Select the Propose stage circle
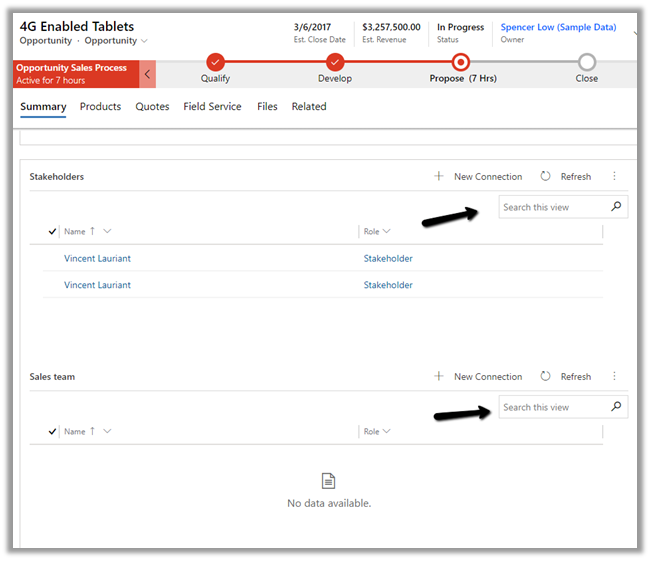The height and width of the screenshot is (561, 650). coord(460,63)
